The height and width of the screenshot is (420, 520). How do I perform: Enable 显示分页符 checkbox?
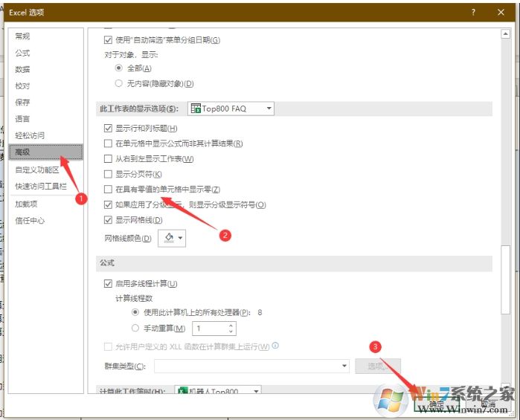coord(108,174)
